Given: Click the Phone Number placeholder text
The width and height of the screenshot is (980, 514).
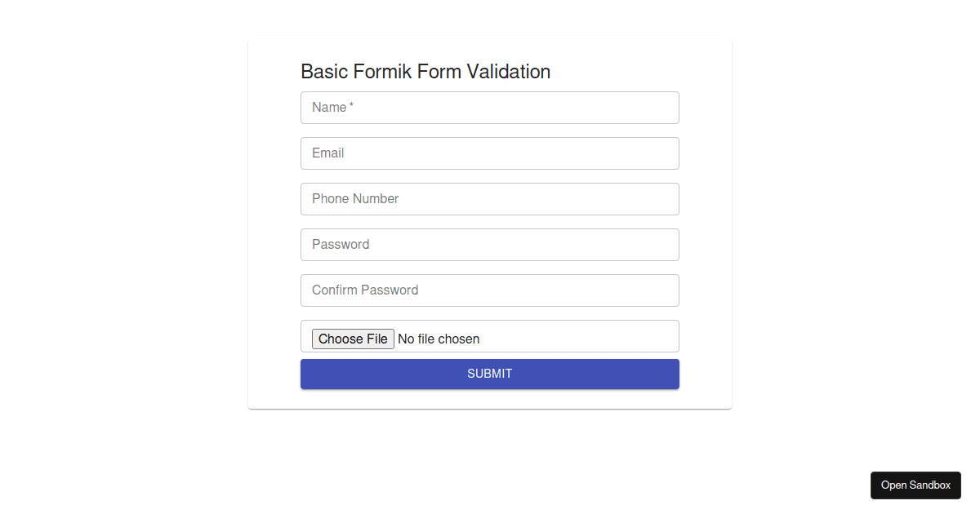Looking at the screenshot, I should pyautogui.click(x=355, y=198).
